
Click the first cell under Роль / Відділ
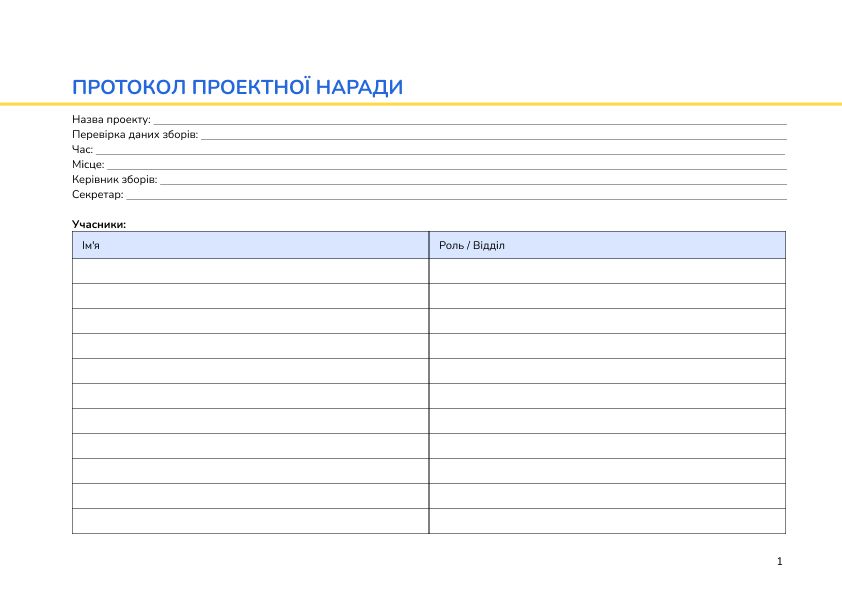[608, 270]
